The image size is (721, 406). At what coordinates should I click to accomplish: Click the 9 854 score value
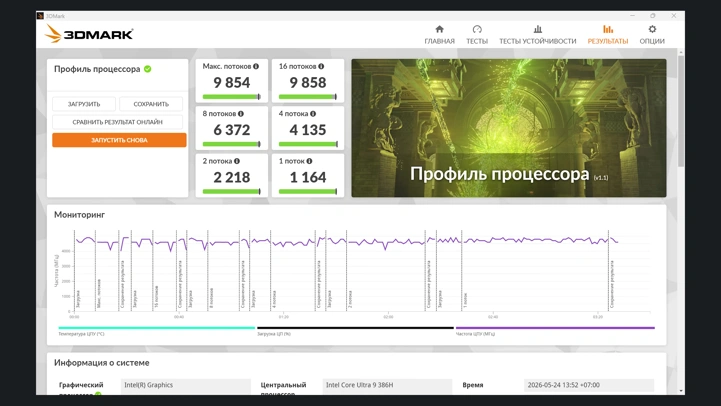coord(231,83)
